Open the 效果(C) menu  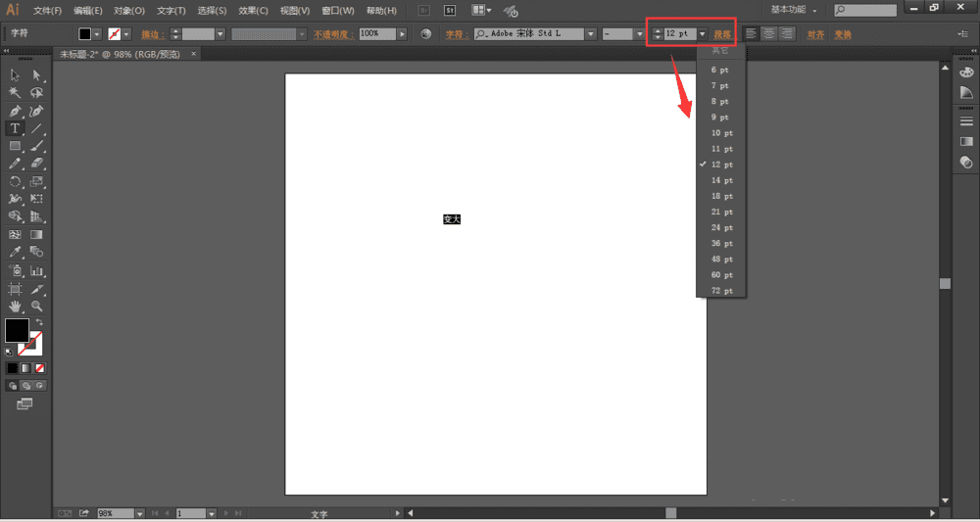click(253, 11)
